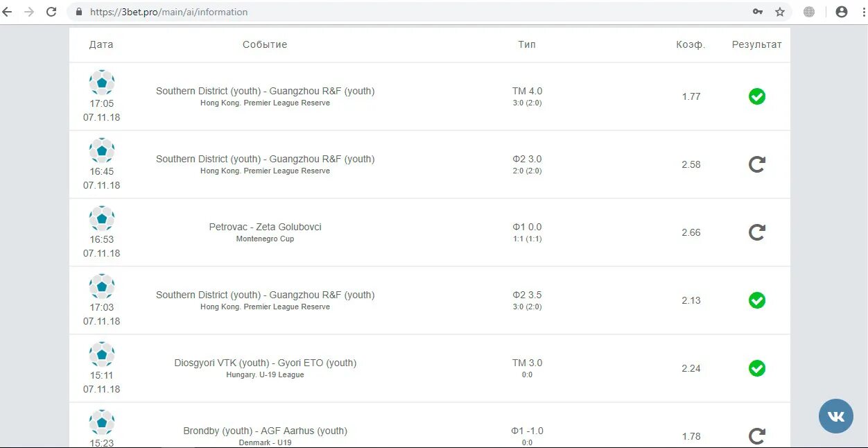Click the refund arrow icon for Ф2 3.0 bet
The width and height of the screenshot is (868, 448).
757,164
